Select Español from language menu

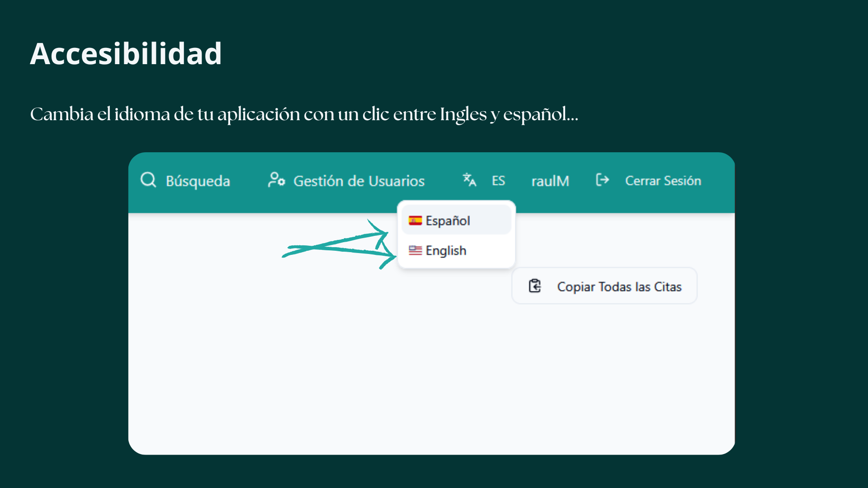pos(448,221)
